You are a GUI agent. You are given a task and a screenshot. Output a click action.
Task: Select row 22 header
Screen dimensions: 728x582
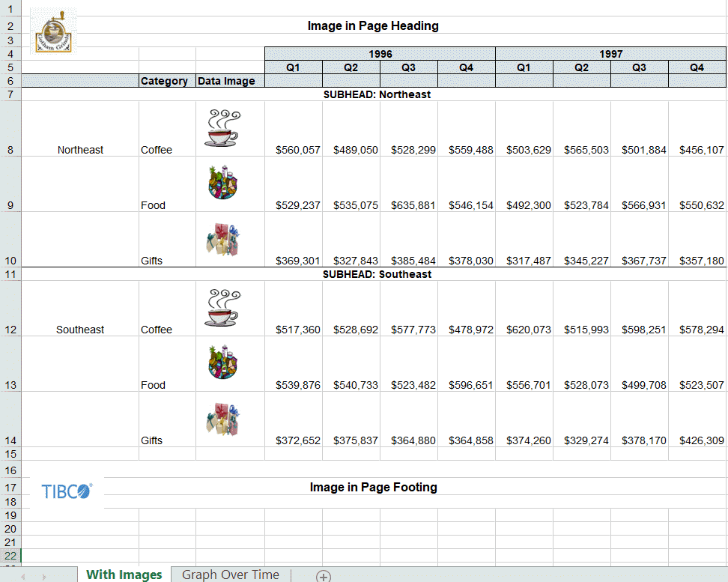click(10, 556)
